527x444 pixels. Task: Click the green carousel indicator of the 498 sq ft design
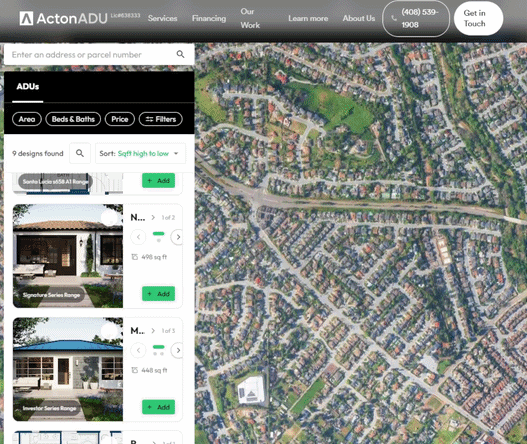(x=158, y=233)
